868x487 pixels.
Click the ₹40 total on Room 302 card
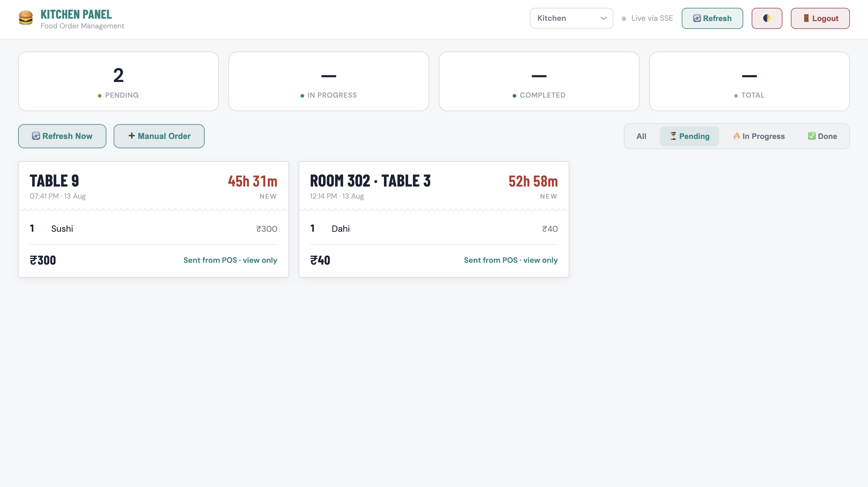click(320, 260)
